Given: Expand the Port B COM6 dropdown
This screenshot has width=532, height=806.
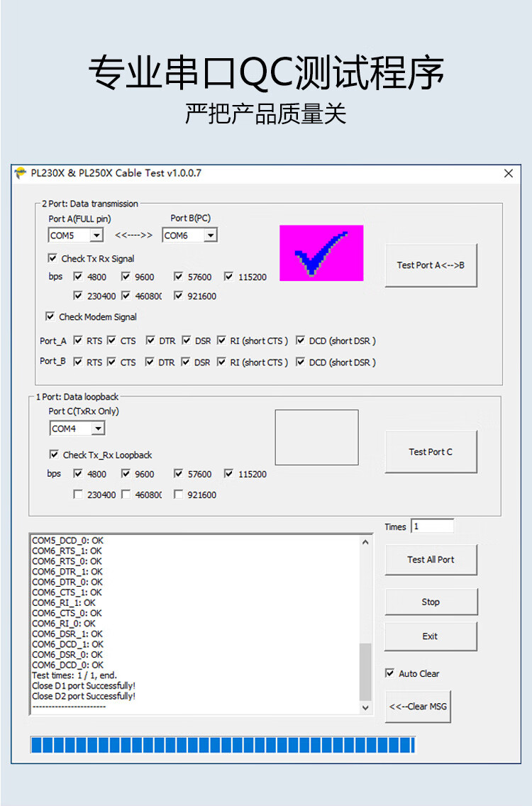Looking at the screenshot, I should click(x=211, y=236).
